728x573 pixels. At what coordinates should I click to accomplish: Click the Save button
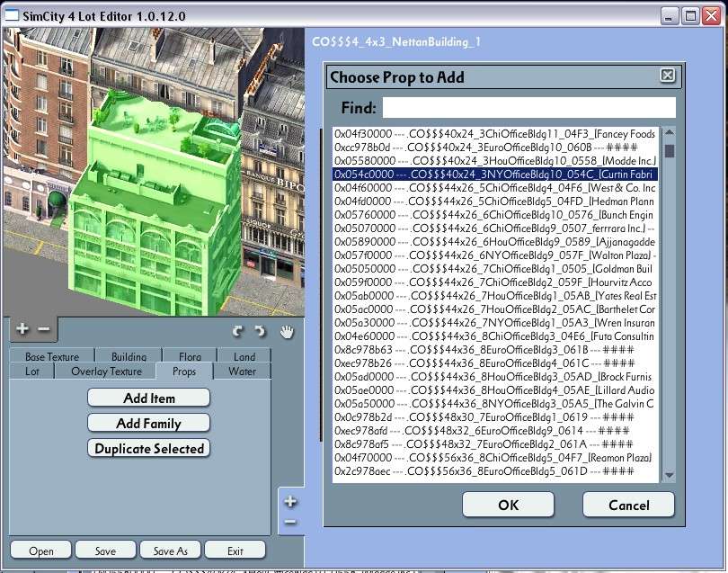(105, 551)
